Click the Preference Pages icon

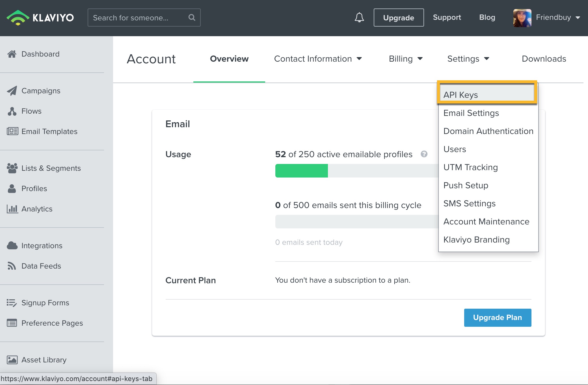pyautogui.click(x=12, y=323)
